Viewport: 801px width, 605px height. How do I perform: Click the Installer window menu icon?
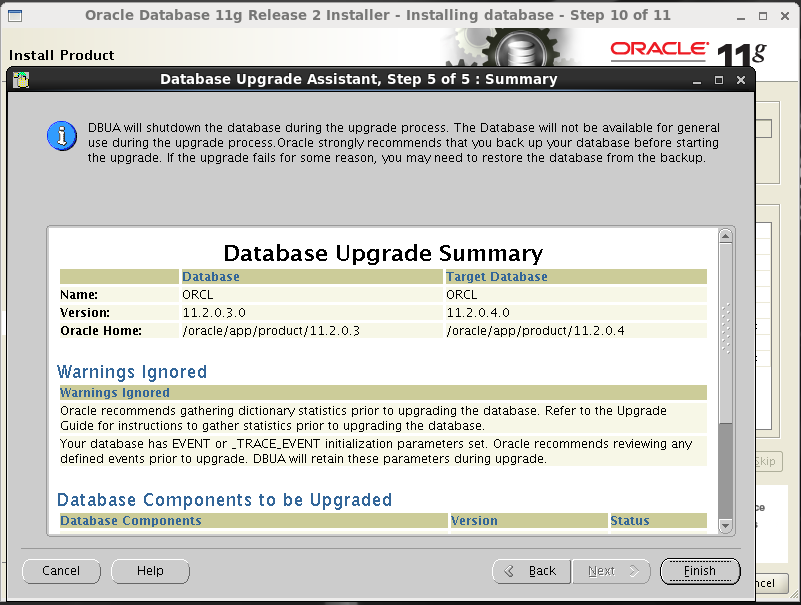(15, 16)
